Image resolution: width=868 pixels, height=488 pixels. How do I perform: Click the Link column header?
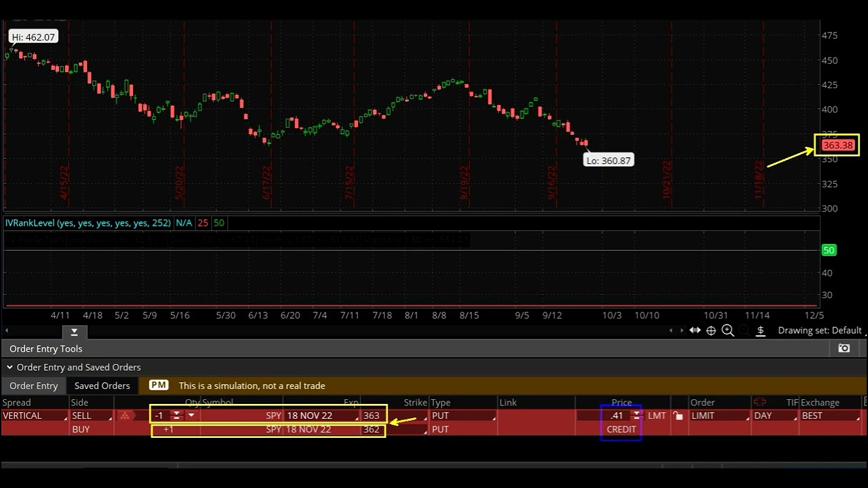pyautogui.click(x=508, y=402)
